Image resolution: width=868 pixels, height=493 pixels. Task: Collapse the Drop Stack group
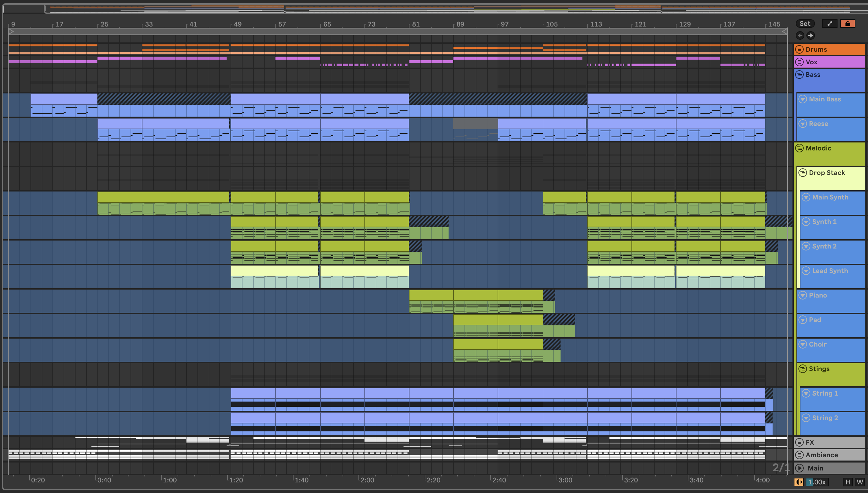pos(803,173)
